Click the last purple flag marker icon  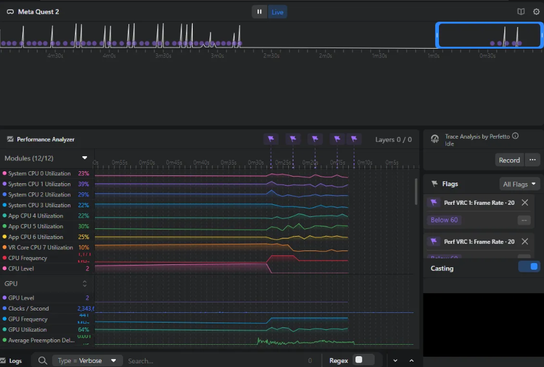click(354, 139)
